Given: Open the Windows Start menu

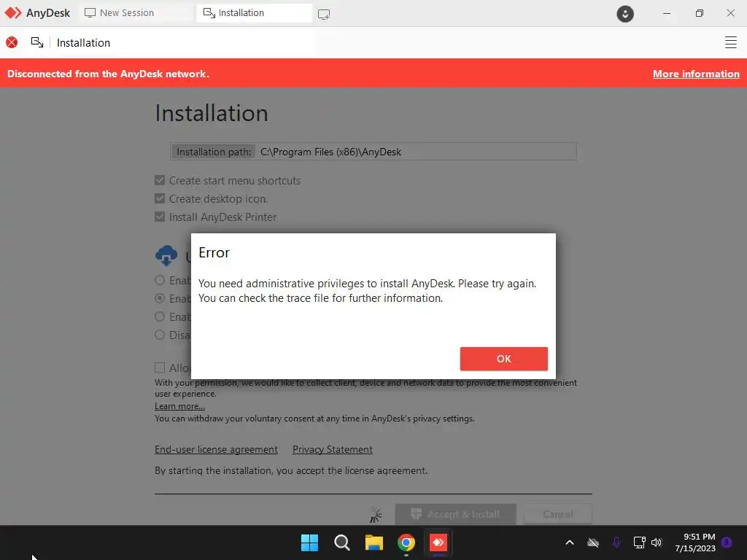Looking at the screenshot, I should (x=309, y=542).
